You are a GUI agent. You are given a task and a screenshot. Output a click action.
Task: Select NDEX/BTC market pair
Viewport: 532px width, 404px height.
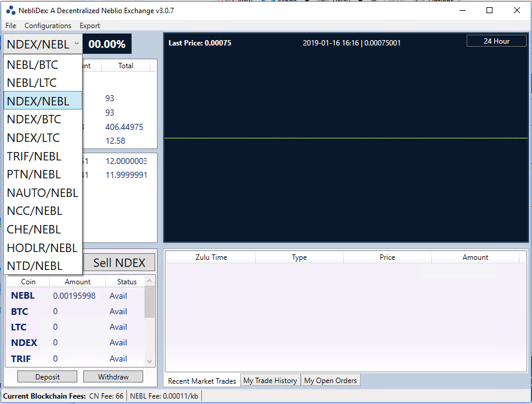(43, 119)
